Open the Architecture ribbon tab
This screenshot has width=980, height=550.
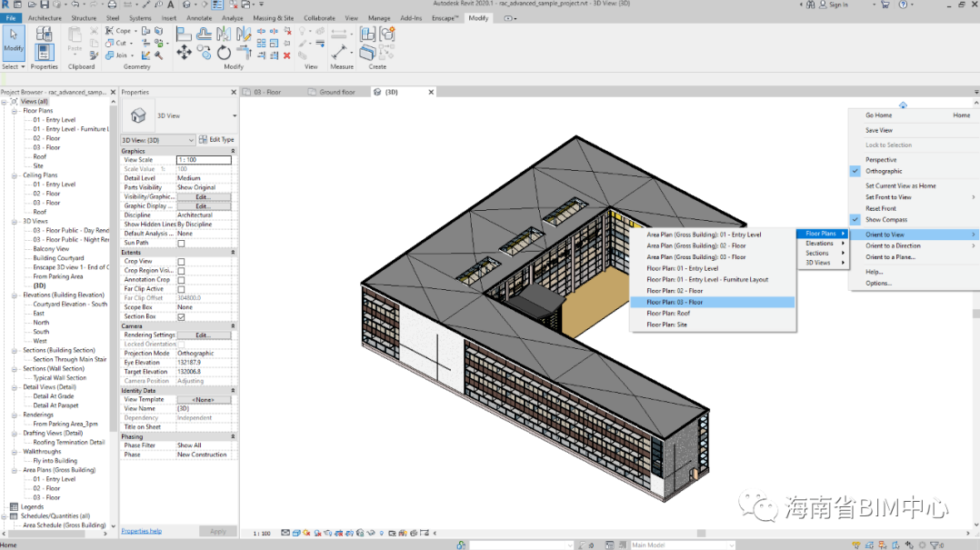click(x=45, y=18)
